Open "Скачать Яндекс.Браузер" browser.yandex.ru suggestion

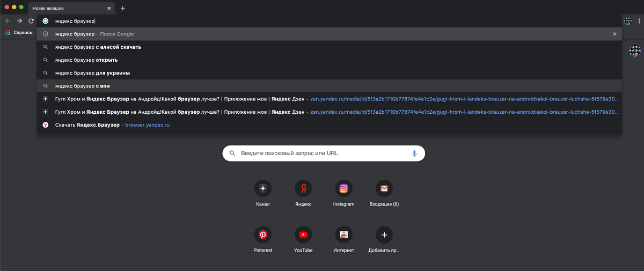point(330,124)
